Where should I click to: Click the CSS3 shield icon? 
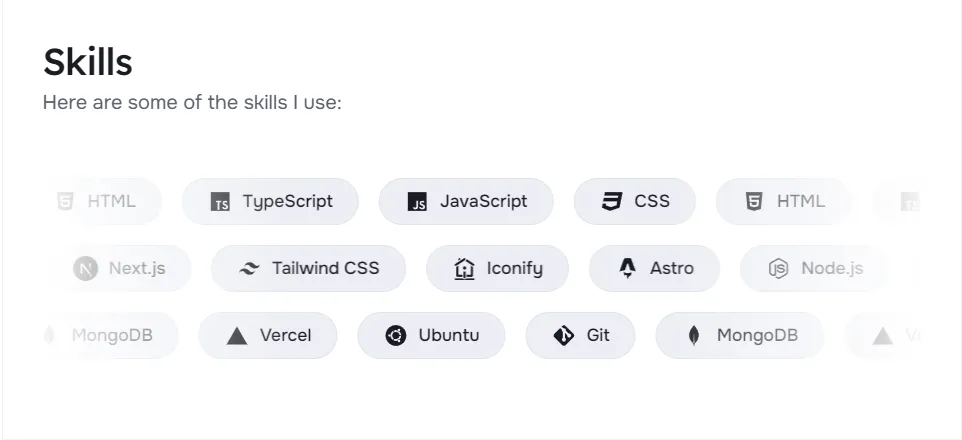coord(612,202)
